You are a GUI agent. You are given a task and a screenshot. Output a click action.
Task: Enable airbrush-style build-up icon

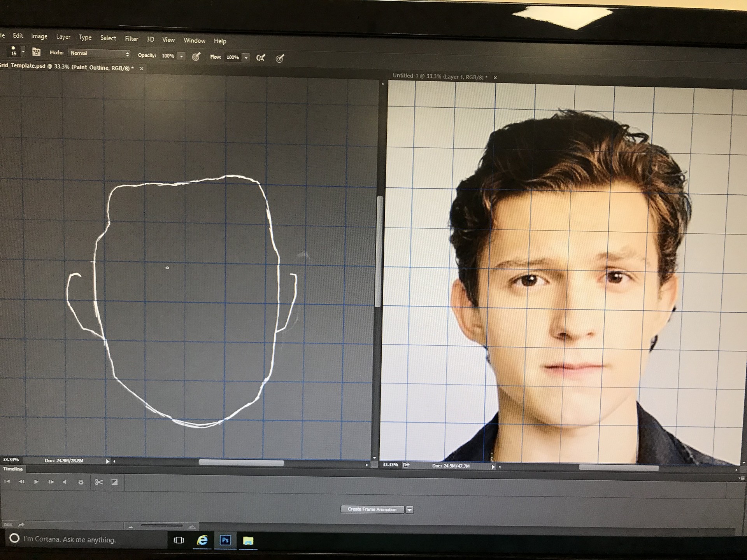pos(261,58)
